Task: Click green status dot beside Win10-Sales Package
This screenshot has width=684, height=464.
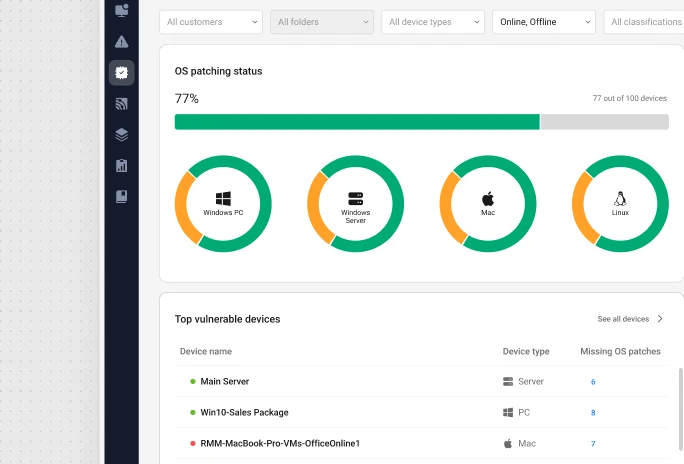Action: (192, 413)
